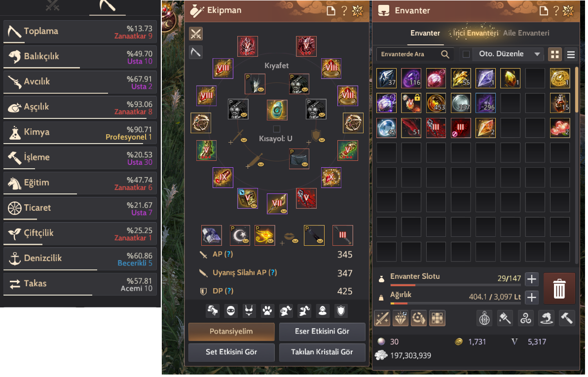588x377 pixels.
Task: Open the Aile Envanteri tab
Action: 526,33
